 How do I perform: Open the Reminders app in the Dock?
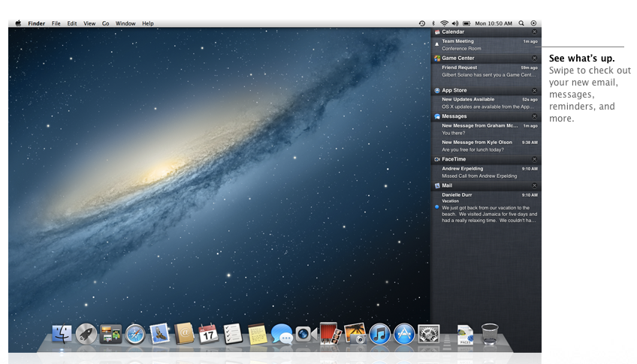point(232,334)
